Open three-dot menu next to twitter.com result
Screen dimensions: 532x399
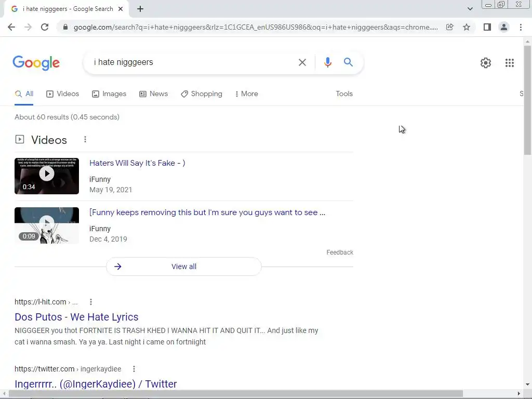point(134,369)
